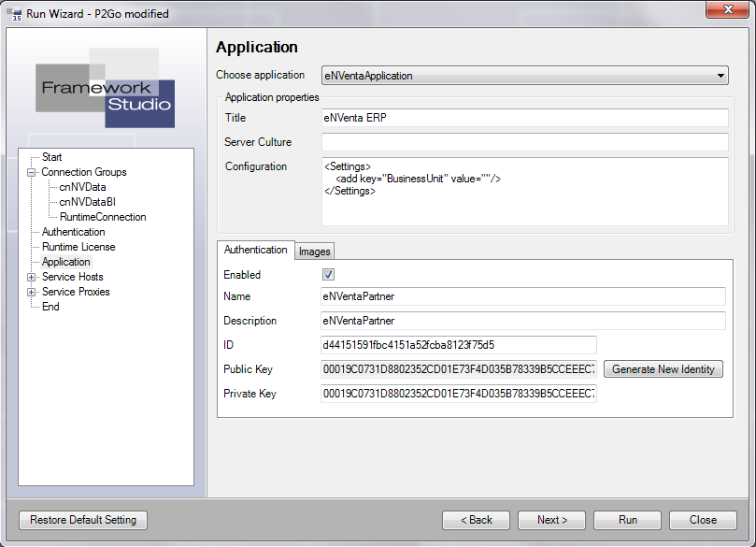
Task: Select cnNVDataBI connection
Action: click(87, 202)
